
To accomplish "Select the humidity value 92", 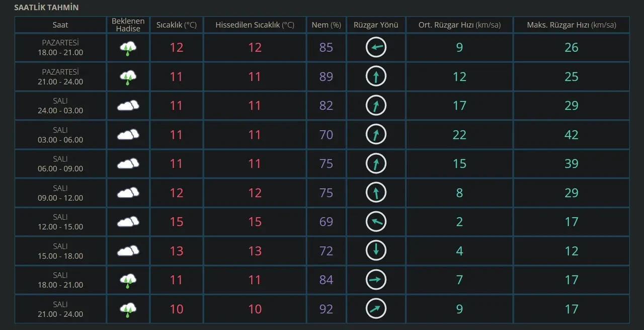I will 326,309.
